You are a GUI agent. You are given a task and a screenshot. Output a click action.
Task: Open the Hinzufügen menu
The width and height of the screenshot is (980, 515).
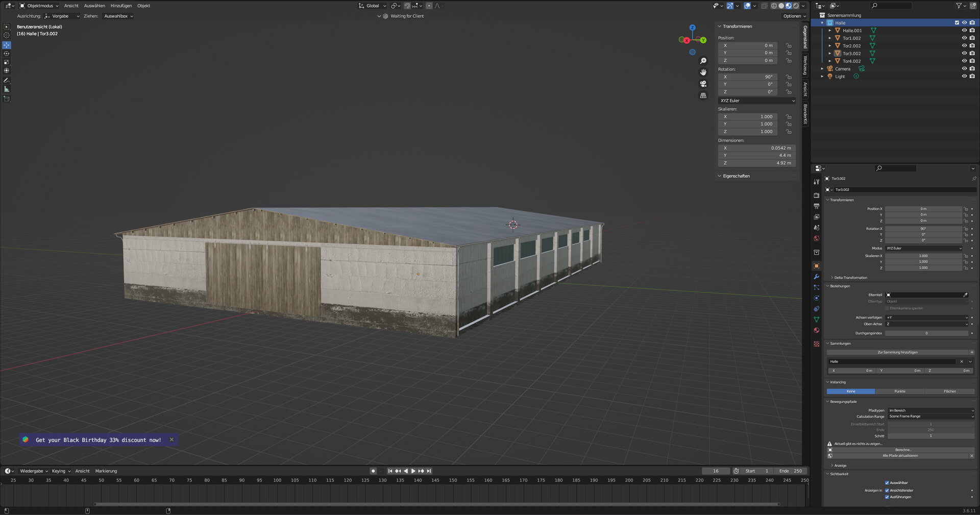[x=121, y=6]
